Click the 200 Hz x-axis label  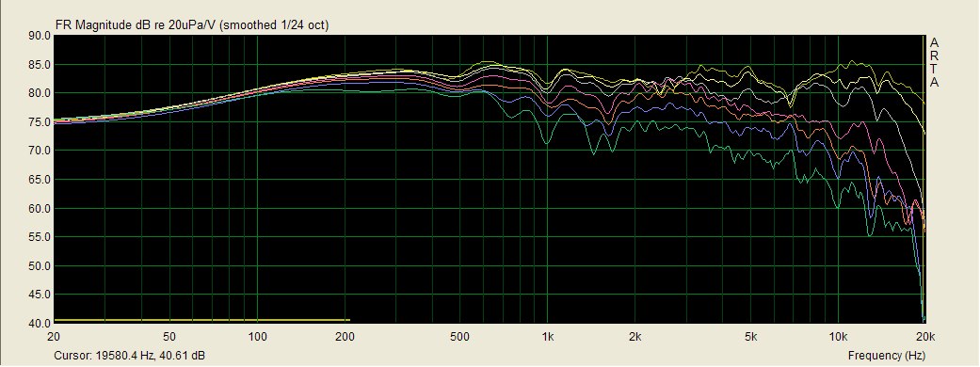(345, 336)
